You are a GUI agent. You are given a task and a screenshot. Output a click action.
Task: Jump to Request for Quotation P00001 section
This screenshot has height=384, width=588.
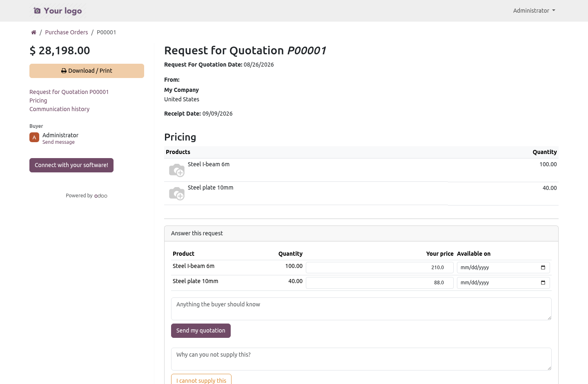pos(69,92)
